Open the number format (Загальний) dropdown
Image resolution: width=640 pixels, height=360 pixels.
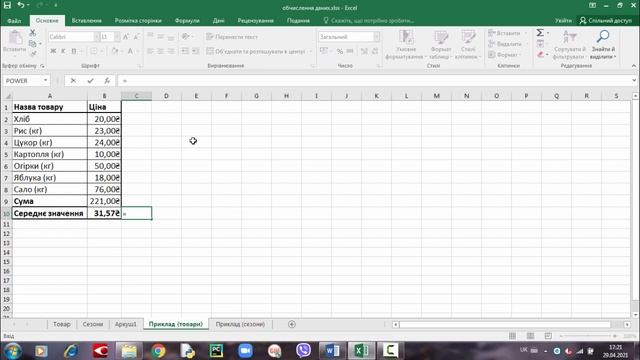coord(376,37)
